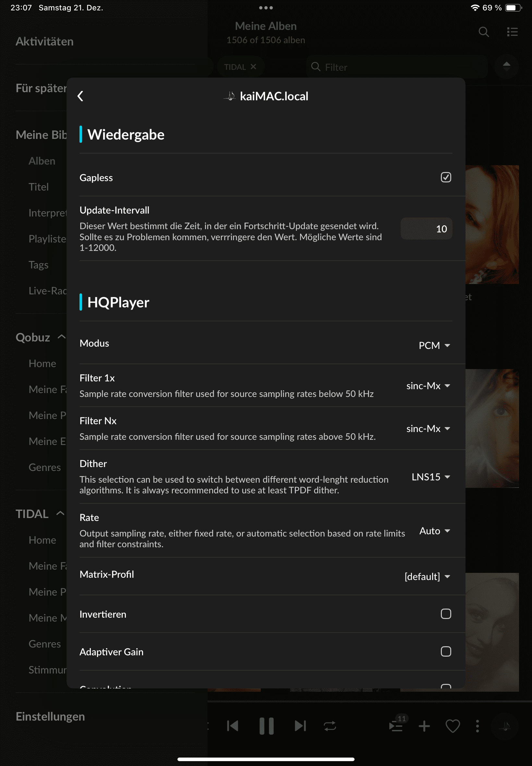
Task: Skip to next track
Action: click(x=300, y=726)
